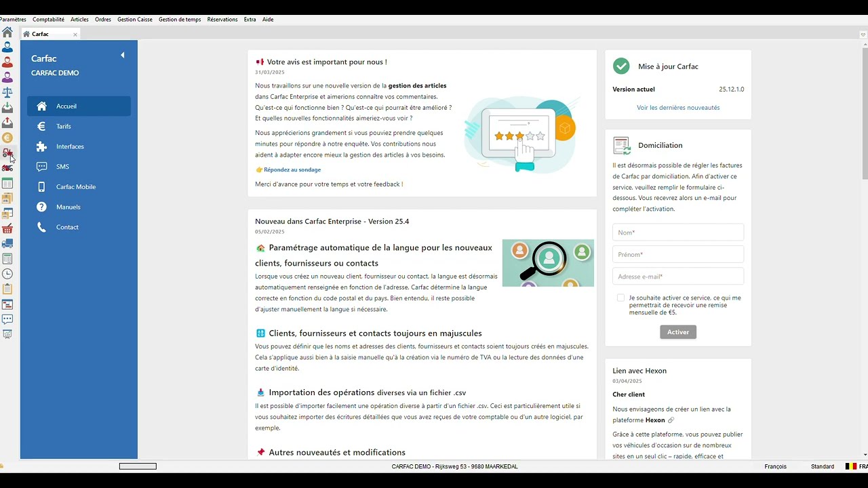Screen dimensions: 868x488
Task: Open the Réservations menu
Action: tap(222, 20)
